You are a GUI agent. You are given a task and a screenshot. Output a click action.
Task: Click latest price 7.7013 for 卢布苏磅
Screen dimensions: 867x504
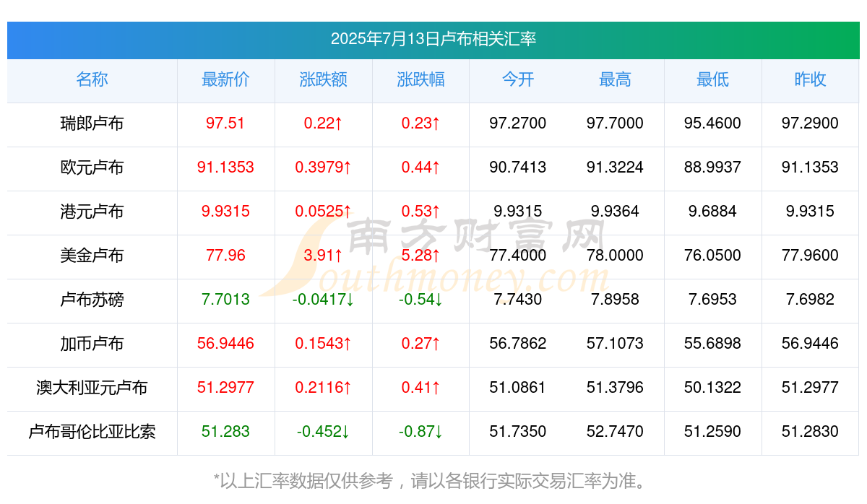pyautogui.click(x=225, y=300)
